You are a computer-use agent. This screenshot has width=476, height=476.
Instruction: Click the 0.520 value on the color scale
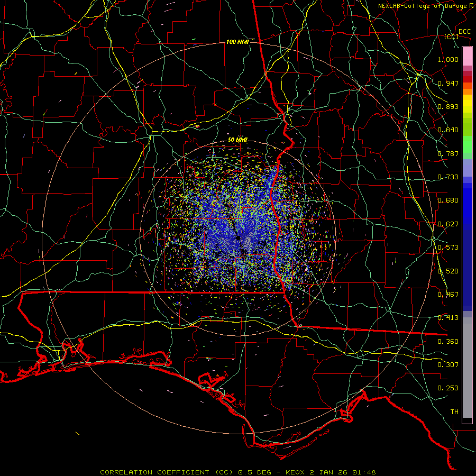[x=448, y=271]
